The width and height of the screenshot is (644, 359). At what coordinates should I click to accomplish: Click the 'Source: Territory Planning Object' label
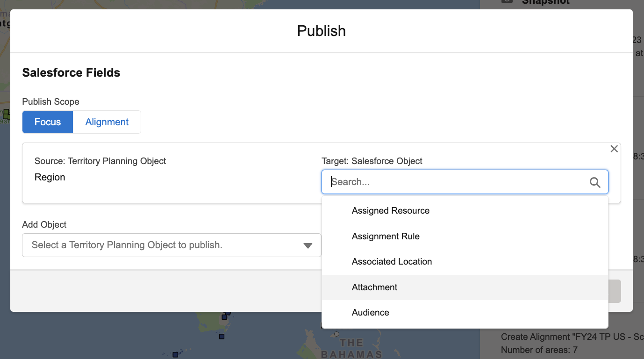pyautogui.click(x=100, y=161)
